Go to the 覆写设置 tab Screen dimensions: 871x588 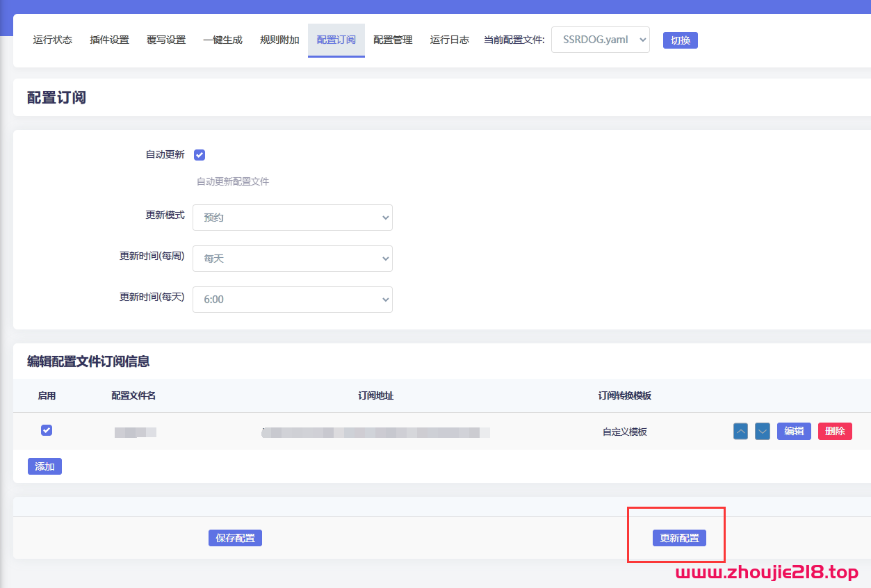point(165,40)
